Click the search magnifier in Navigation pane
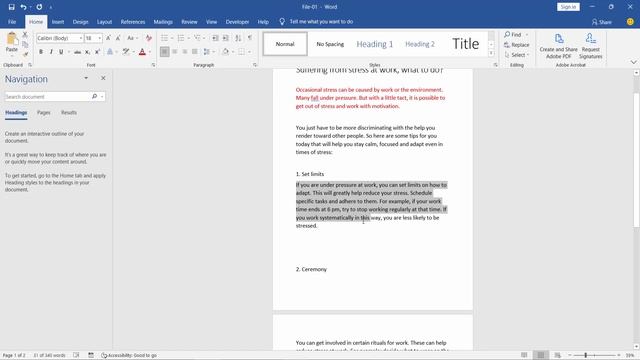The image size is (640, 360). point(94,97)
